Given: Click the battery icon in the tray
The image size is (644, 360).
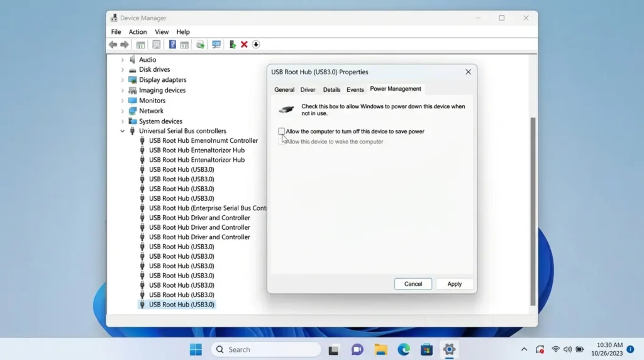Looking at the screenshot, I should point(579,349).
